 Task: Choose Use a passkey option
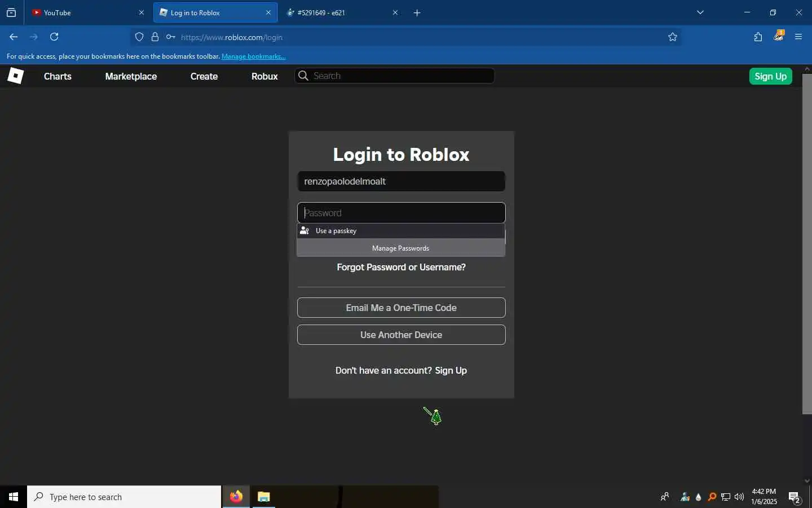click(401, 230)
